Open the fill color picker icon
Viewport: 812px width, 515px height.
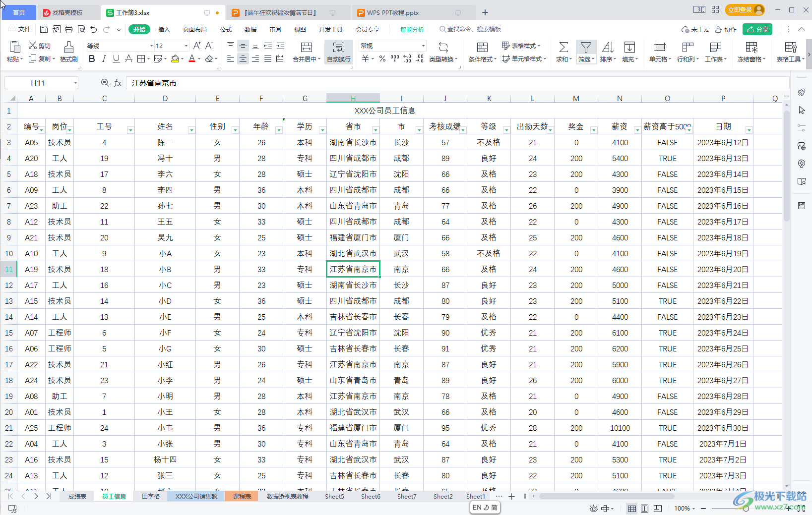175,58
